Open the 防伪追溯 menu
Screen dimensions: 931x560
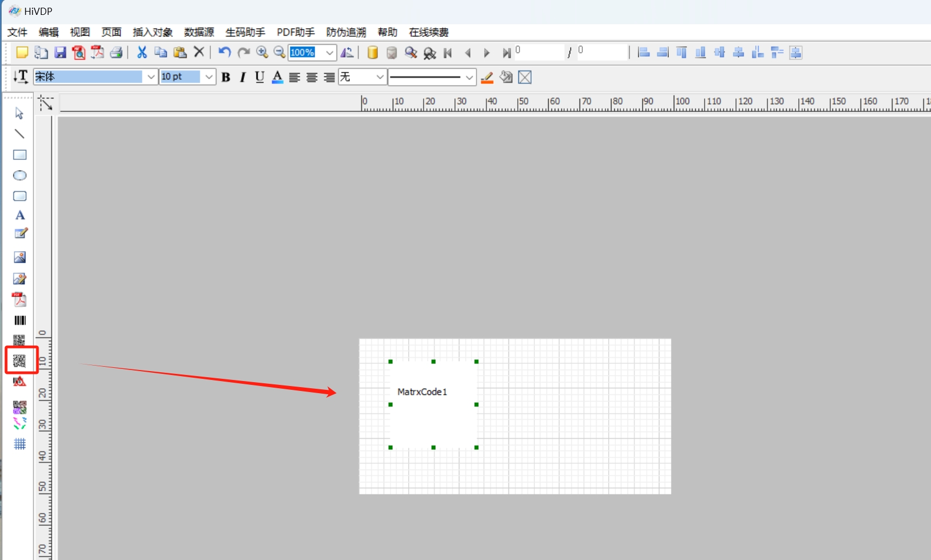coord(346,32)
